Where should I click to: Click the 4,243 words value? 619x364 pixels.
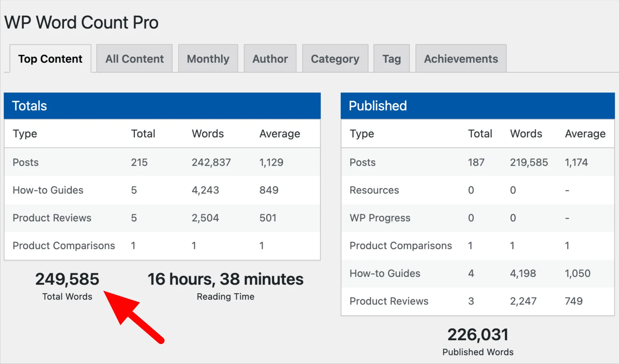click(x=205, y=190)
